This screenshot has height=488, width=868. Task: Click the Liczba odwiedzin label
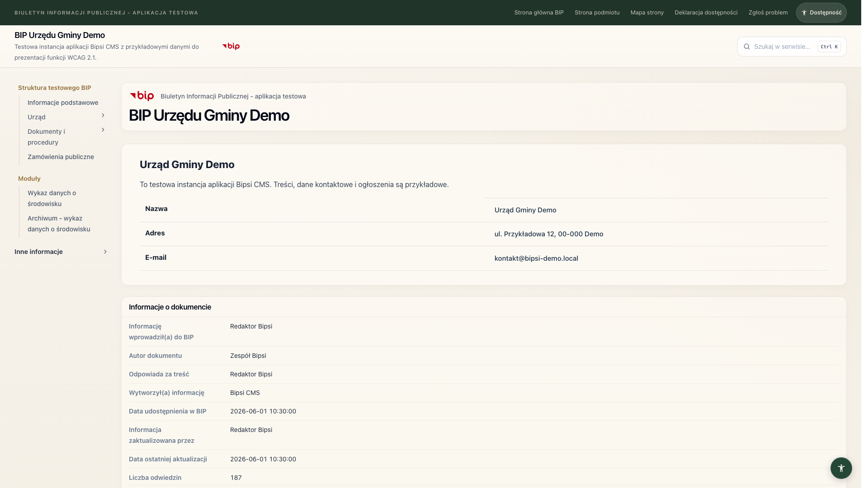[155, 478]
